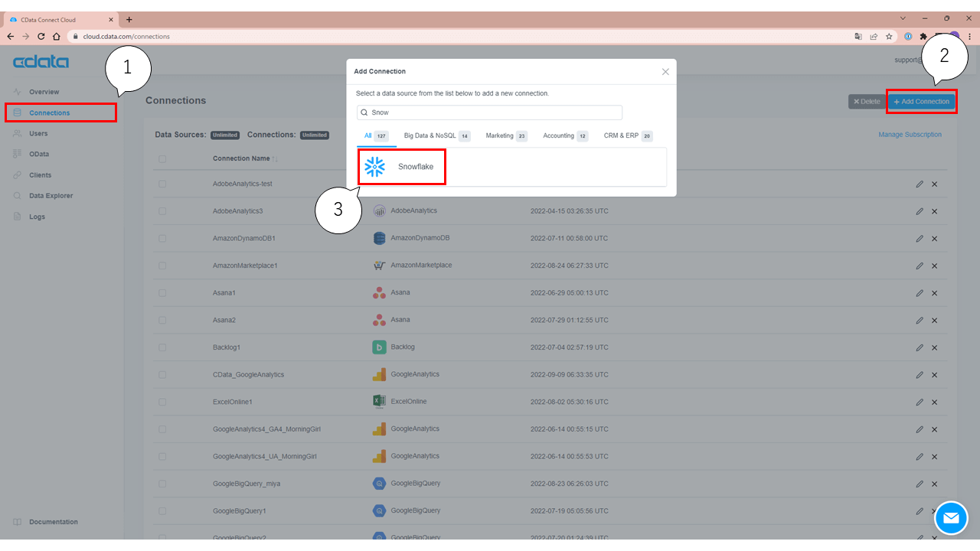Screen dimensions: 980x551
Task: Delete the AmazonDynamoDB1 connection
Action: (x=934, y=238)
